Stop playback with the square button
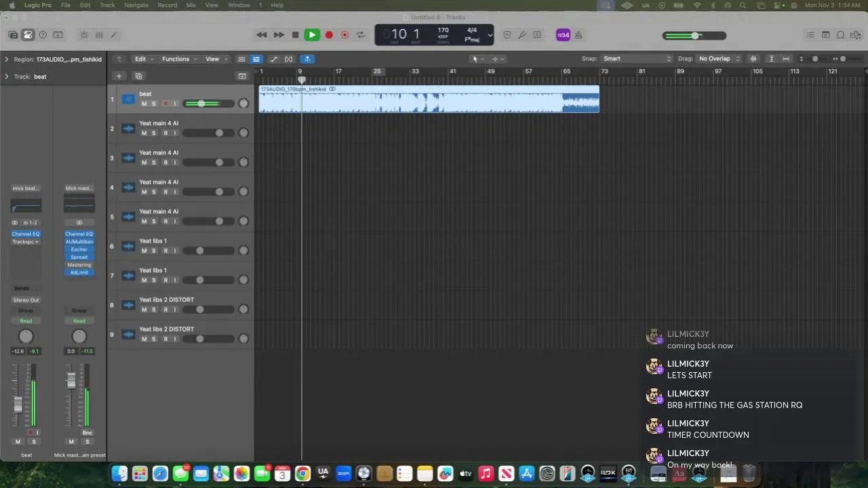Viewport: 868px width, 488px height. coord(295,35)
